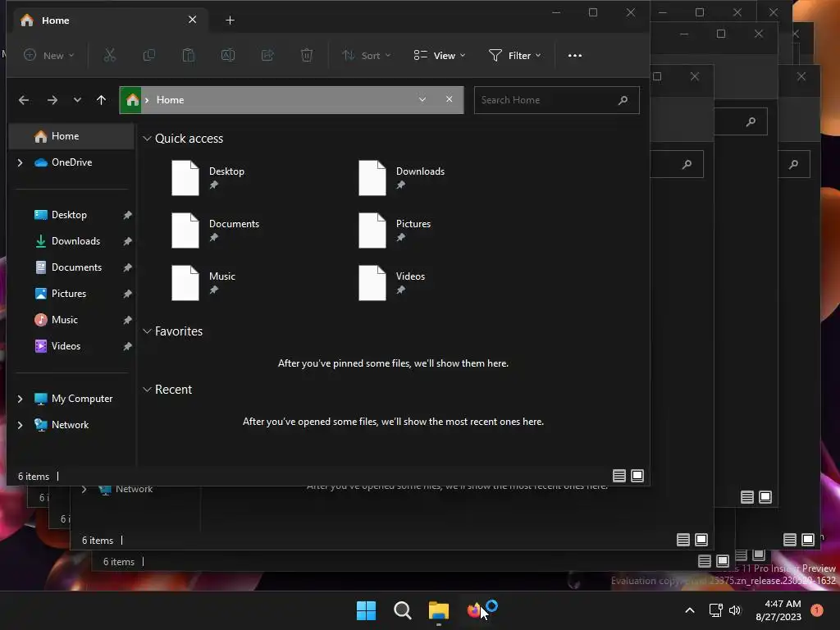The width and height of the screenshot is (840, 630).
Task: Unpin Videos from sidebar via pin icon
Action: [127, 346]
